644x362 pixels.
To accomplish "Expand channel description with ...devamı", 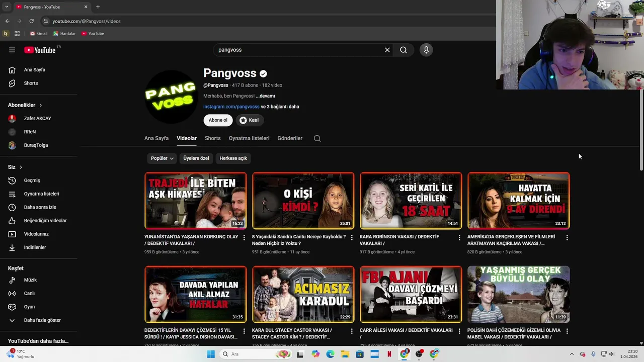I will coord(265,96).
